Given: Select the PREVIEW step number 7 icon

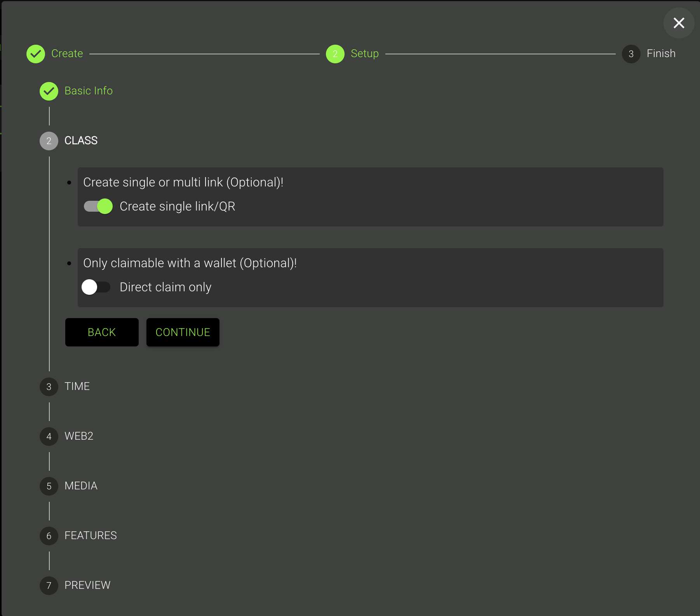Looking at the screenshot, I should click(49, 586).
